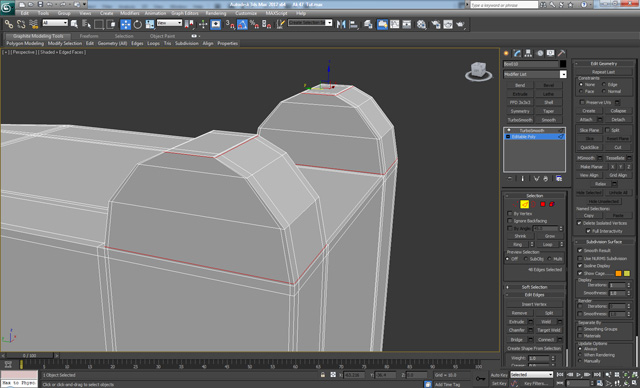Click the Pin Stack icon
640x388 pixels.
pos(510,179)
